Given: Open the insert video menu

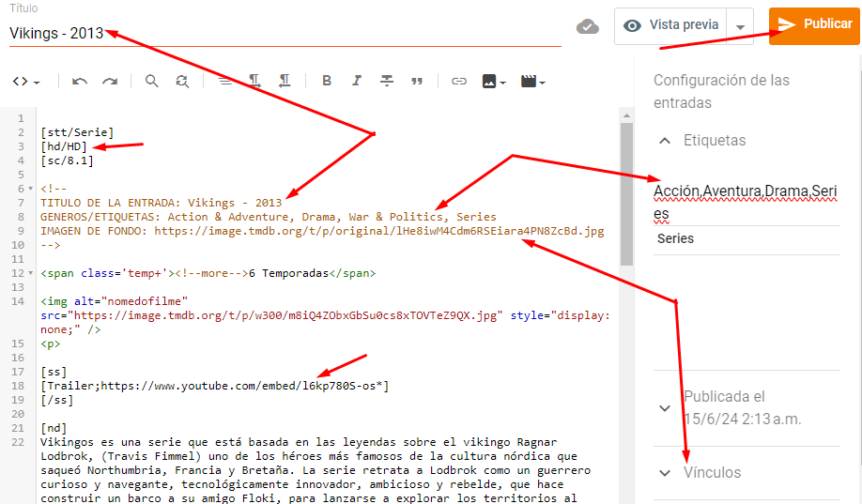Looking at the screenshot, I should [x=532, y=82].
